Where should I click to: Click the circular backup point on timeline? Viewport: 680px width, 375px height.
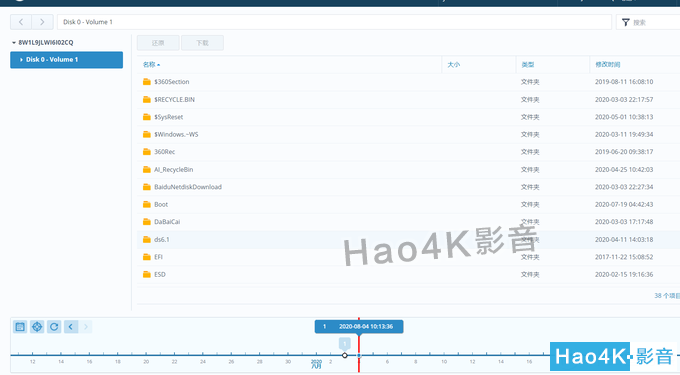click(345, 355)
